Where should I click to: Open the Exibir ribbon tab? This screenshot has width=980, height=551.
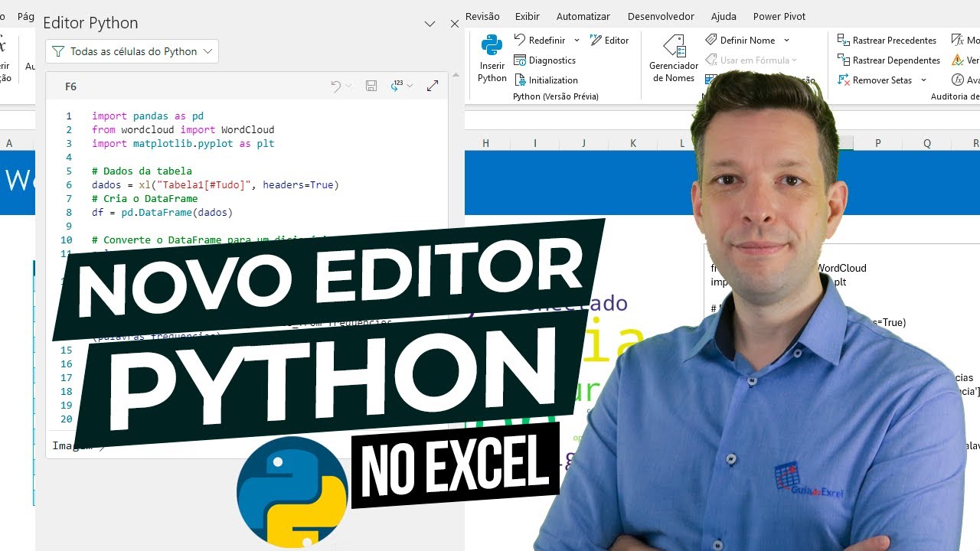tap(528, 16)
